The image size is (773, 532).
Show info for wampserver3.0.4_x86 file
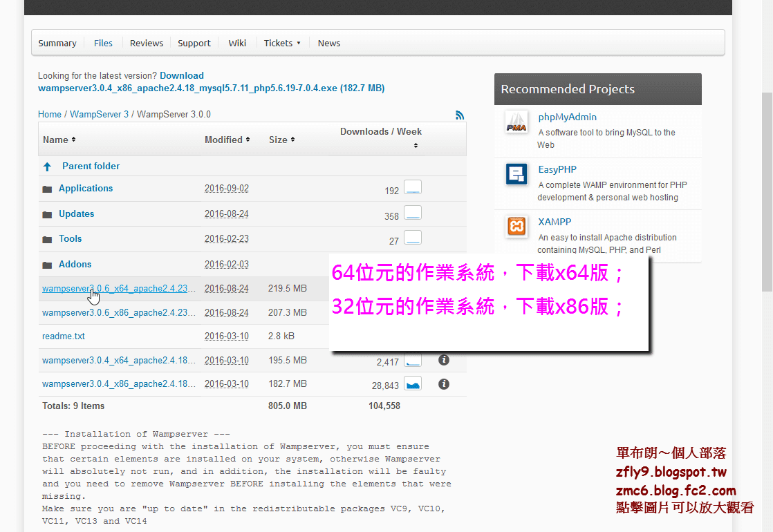tap(444, 384)
